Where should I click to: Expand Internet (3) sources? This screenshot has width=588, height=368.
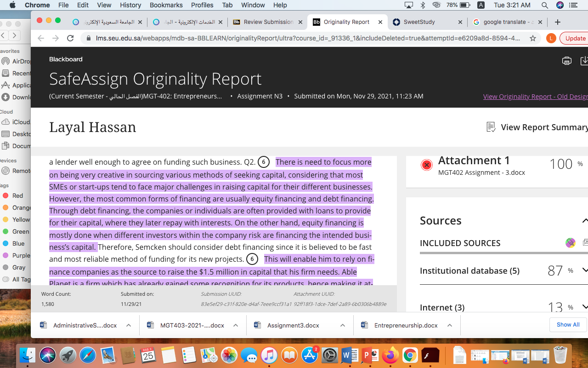[x=584, y=307]
